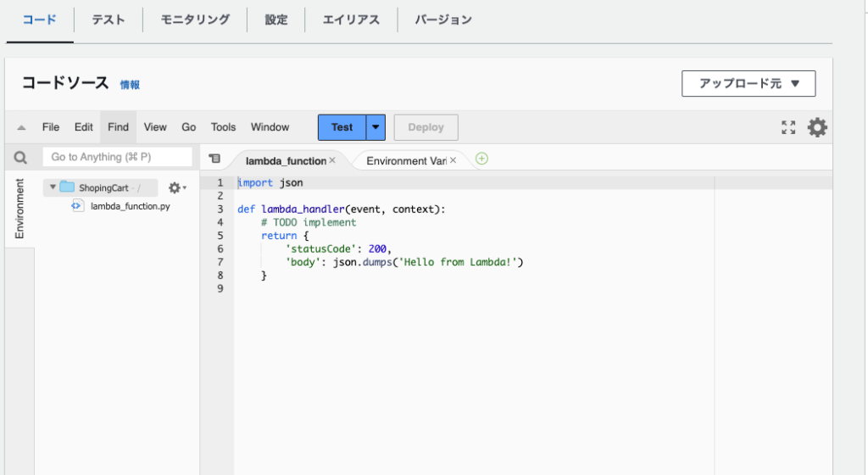Viewport: 868px width, 475px height.
Task: Click the '# TODO implement' comment
Action: tap(309, 222)
